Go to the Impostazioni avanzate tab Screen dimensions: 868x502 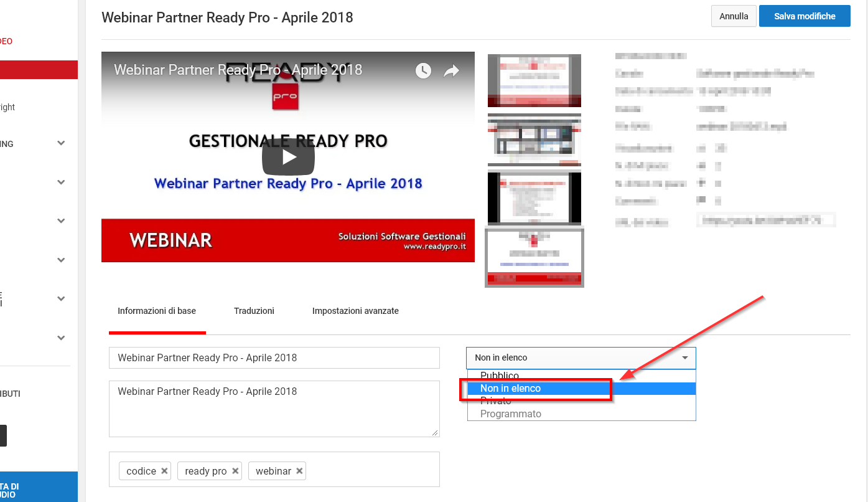pos(355,311)
